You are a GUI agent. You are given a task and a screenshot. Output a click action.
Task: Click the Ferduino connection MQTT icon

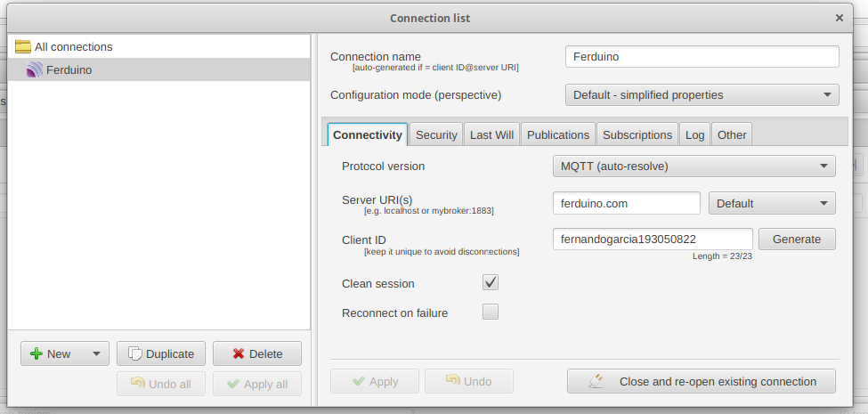click(35, 70)
